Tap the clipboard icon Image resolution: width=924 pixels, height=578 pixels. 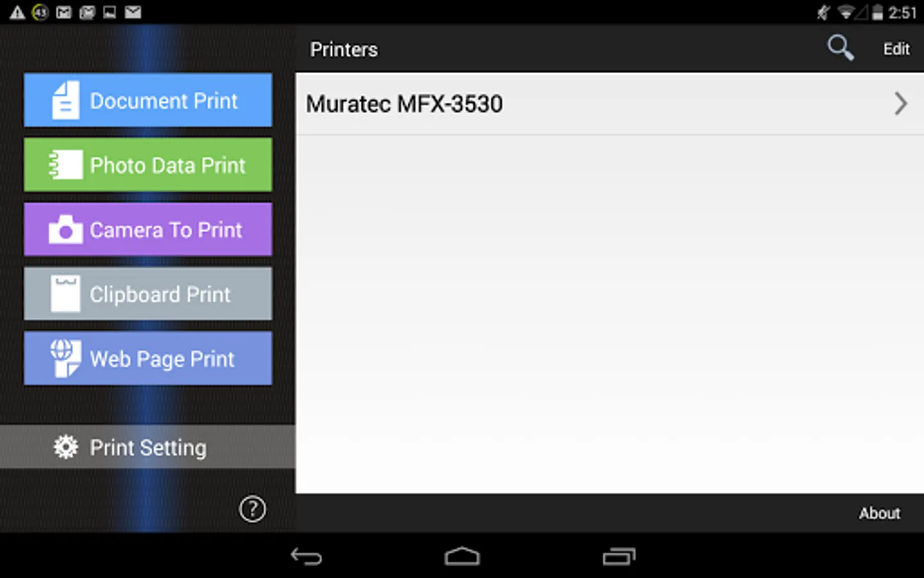click(65, 294)
